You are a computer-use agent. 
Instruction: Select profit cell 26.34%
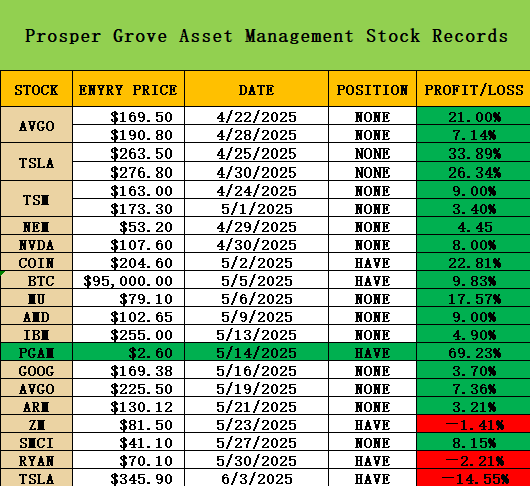point(474,171)
